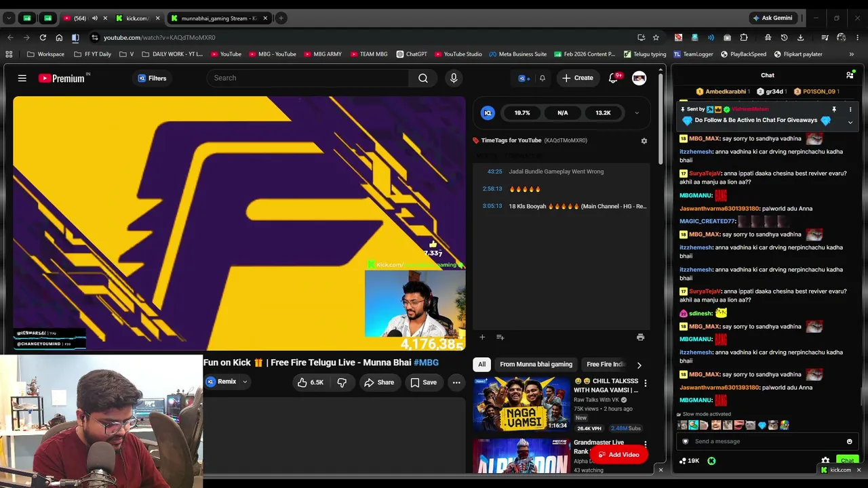Open the YouTube Studio bookmark
The height and width of the screenshot is (488, 868).
458,54
